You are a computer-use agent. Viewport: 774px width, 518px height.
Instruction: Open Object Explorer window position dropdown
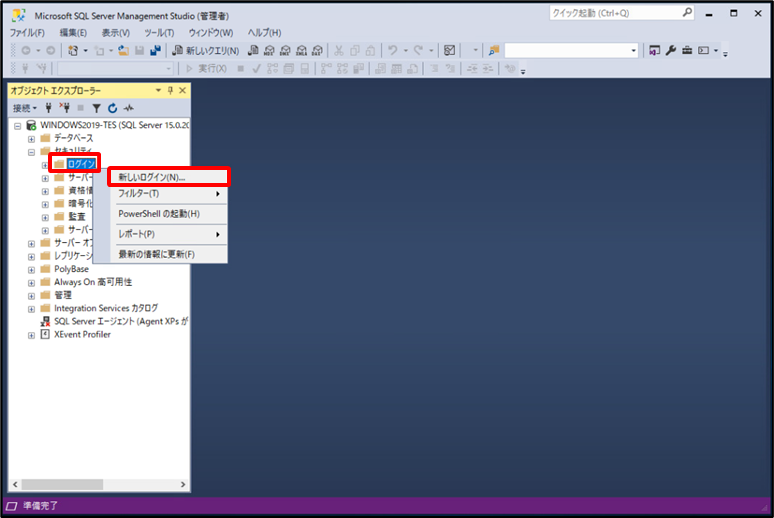158,90
